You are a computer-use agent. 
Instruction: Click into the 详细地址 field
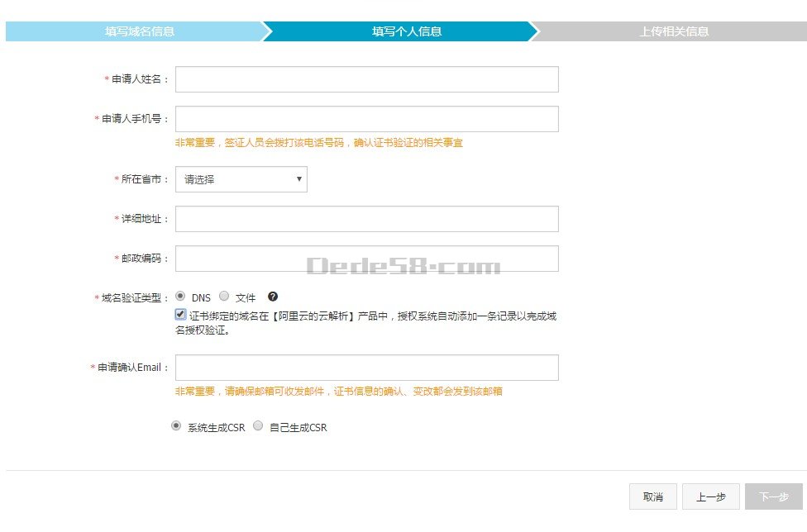[366, 219]
